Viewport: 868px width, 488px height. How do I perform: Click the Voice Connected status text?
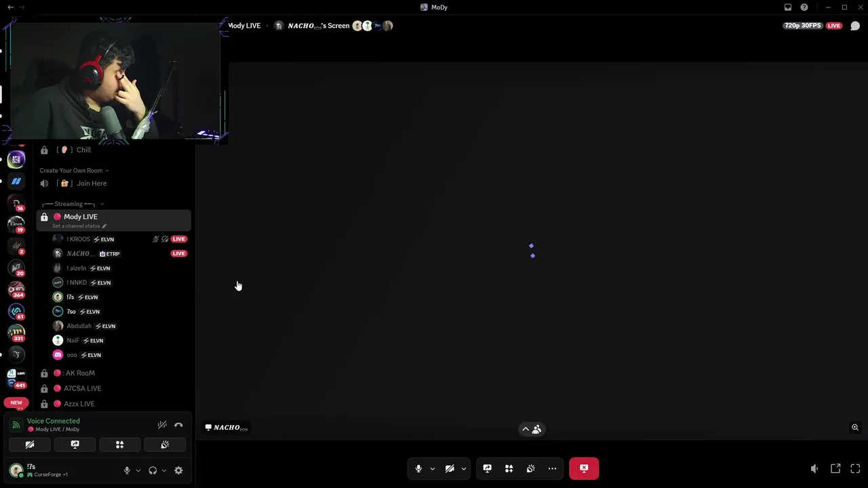(53, 421)
